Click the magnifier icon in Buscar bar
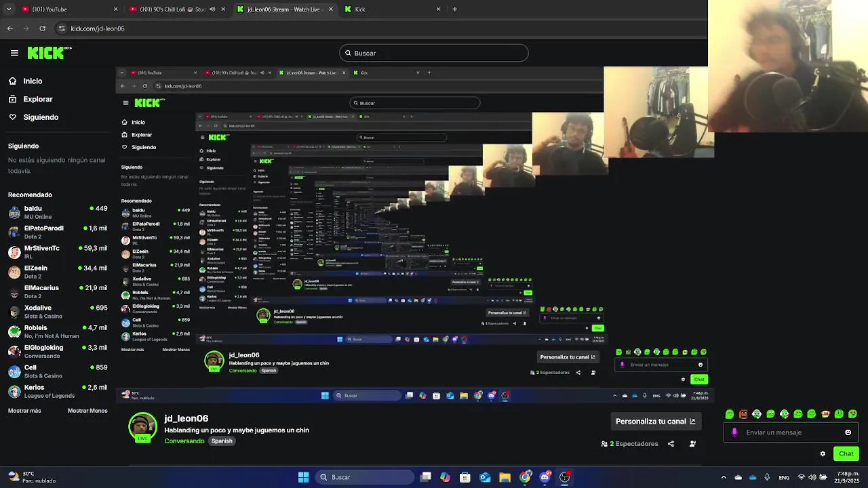Viewport: 868px width, 488px height. [x=348, y=53]
